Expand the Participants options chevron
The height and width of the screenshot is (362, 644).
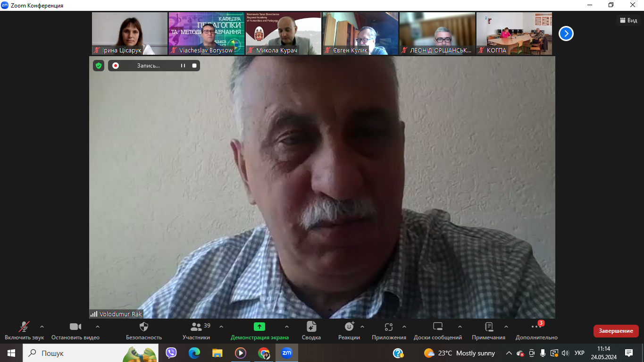pyautogui.click(x=221, y=327)
